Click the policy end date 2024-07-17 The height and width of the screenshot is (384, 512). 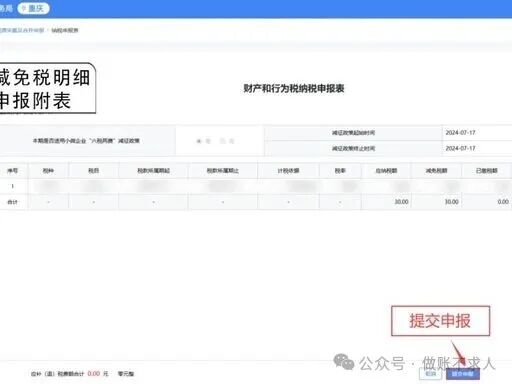click(460, 148)
